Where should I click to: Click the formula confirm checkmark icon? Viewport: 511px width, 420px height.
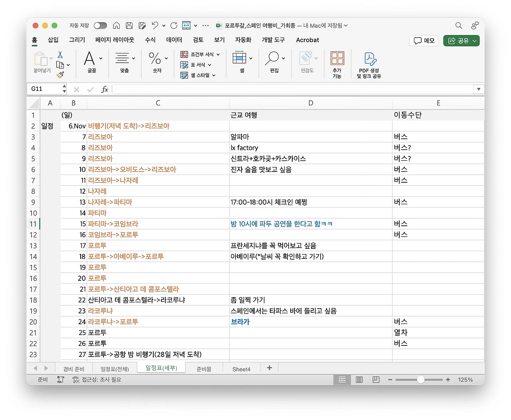pyautogui.click(x=90, y=89)
